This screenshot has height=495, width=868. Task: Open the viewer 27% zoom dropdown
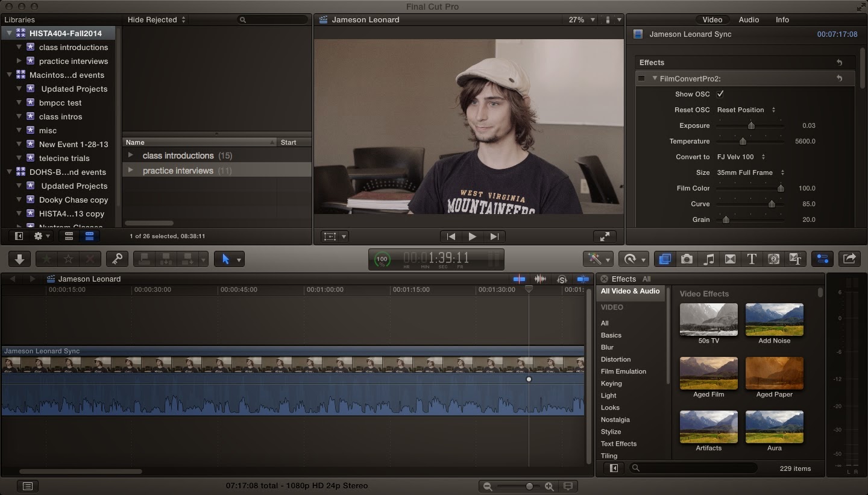click(582, 20)
